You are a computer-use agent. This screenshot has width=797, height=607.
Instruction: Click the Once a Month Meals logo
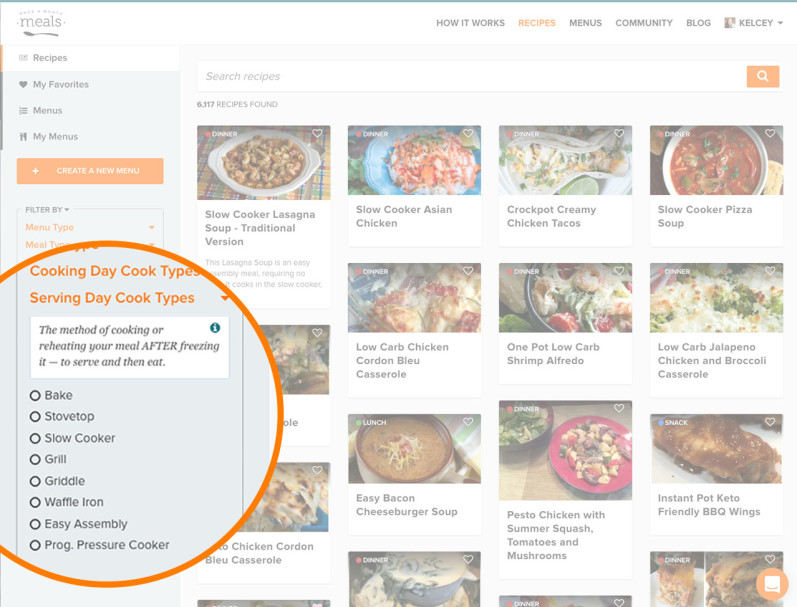coord(41,23)
